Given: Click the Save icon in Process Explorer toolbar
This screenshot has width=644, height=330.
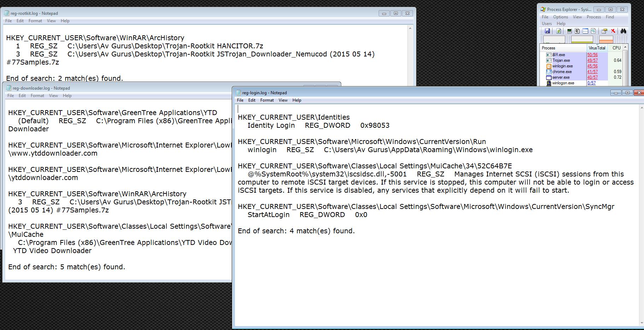Looking at the screenshot, I should click(x=547, y=31).
